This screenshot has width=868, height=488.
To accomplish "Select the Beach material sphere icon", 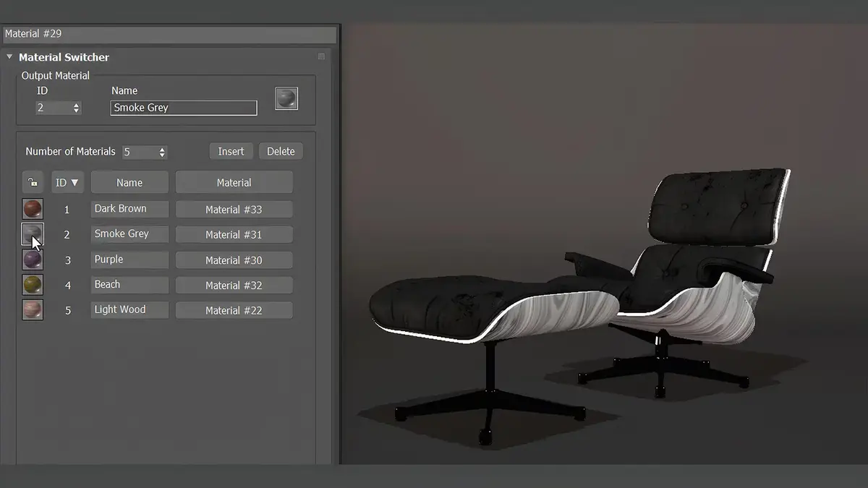I will click(x=33, y=285).
